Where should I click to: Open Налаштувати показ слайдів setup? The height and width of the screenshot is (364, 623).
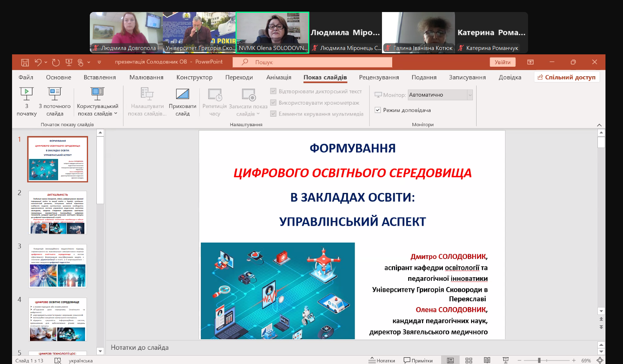click(147, 102)
